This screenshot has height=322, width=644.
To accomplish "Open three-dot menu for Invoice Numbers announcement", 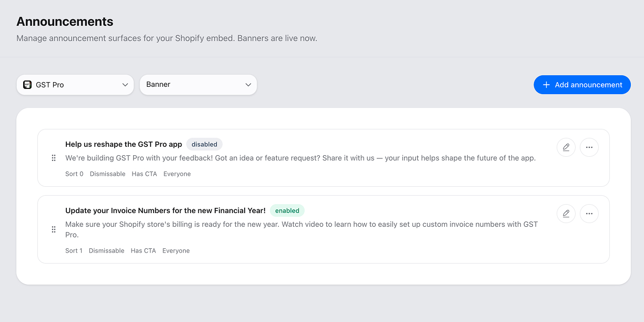I will [x=589, y=214].
